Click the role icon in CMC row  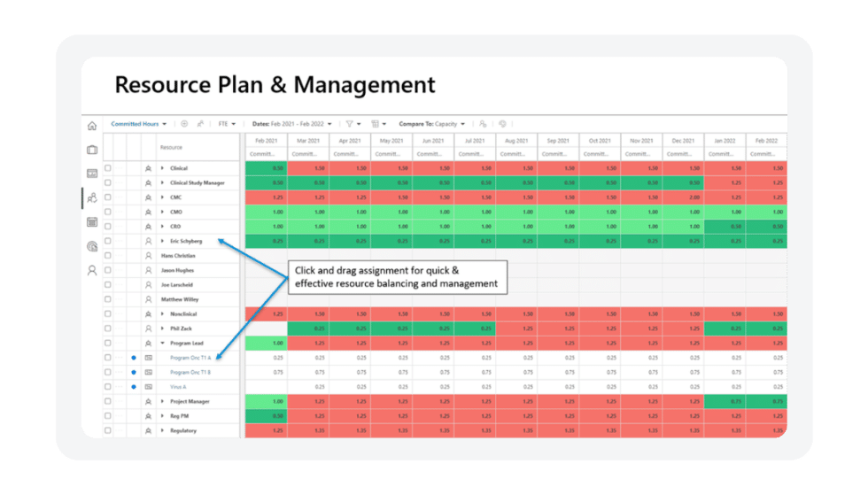pyautogui.click(x=149, y=197)
